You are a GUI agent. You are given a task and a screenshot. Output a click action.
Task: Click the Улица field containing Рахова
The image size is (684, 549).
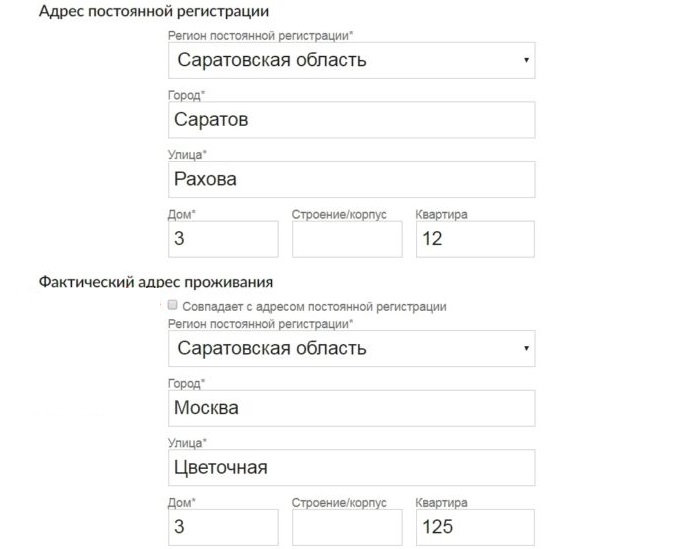(x=352, y=180)
